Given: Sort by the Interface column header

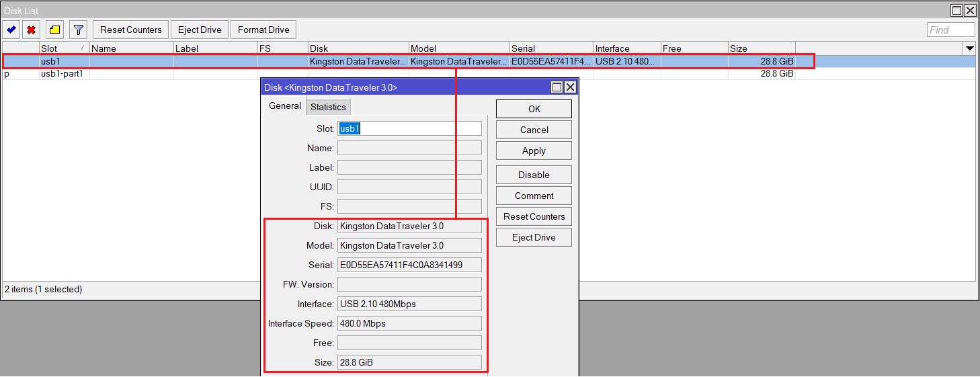Looking at the screenshot, I should tap(627, 48).
